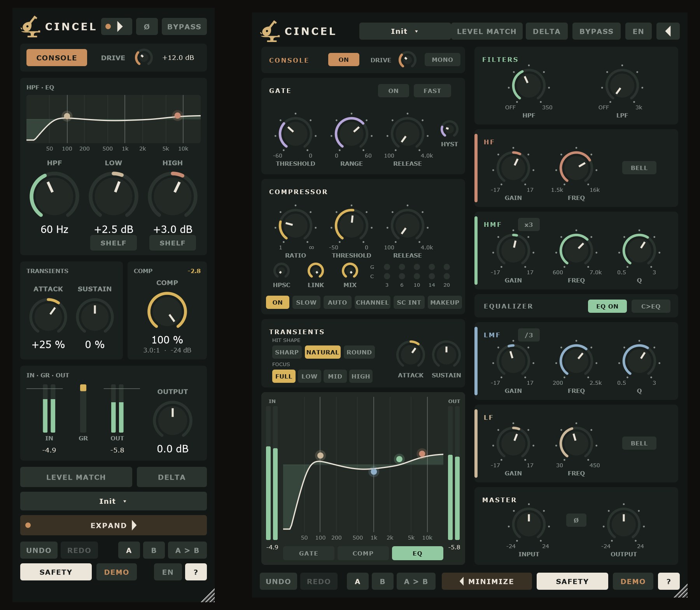Click the HPF knob in Filters section
700x610 pixels.
tap(528, 85)
